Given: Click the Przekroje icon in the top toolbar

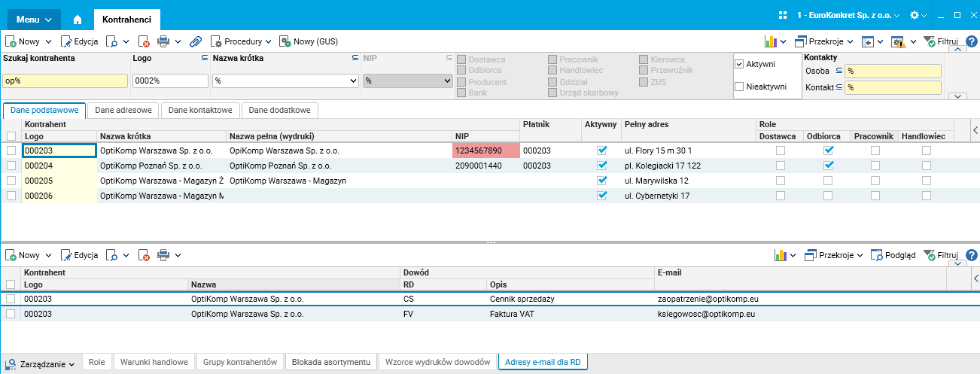Looking at the screenshot, I should coord(799,41).
